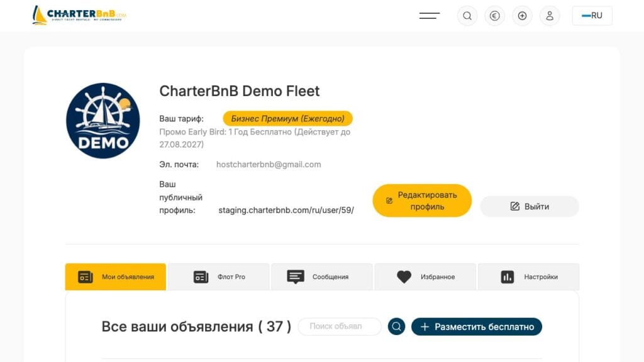Open the hamburger menu in the header

click(429, 16)
